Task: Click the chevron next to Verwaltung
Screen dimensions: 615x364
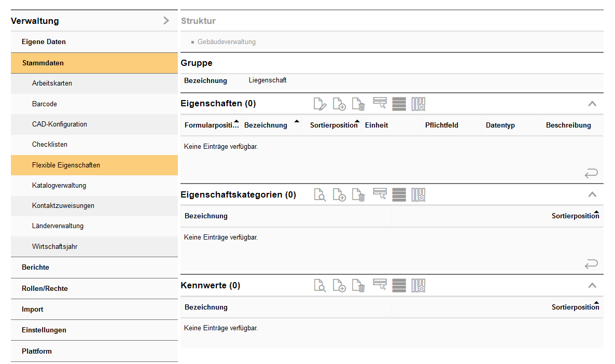Action: [166, 21]
